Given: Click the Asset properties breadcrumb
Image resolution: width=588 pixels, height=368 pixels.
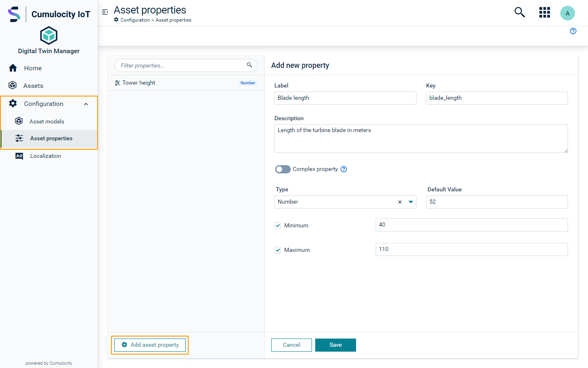Looking at the screenshot, I should click(x=174, y=20).
